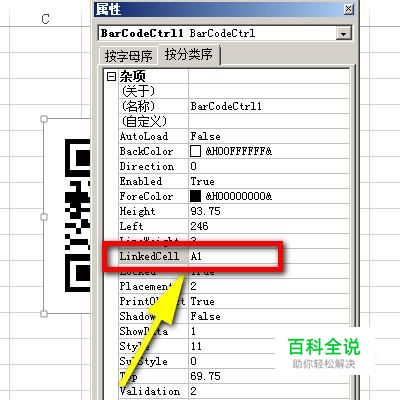The height and width of the screenshot is (400, 400).
Task: Select the Validation property
Action: pyautogui.click(x=153, y=391)
